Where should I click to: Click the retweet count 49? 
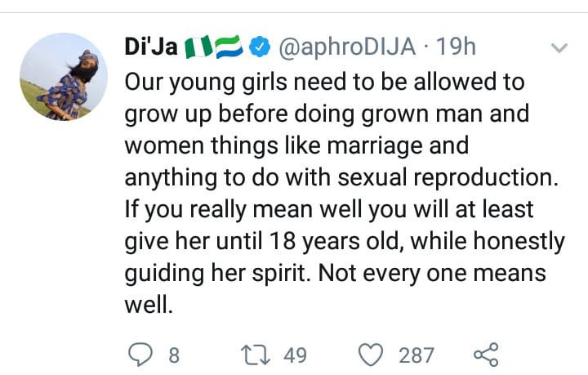coord(294,355)
